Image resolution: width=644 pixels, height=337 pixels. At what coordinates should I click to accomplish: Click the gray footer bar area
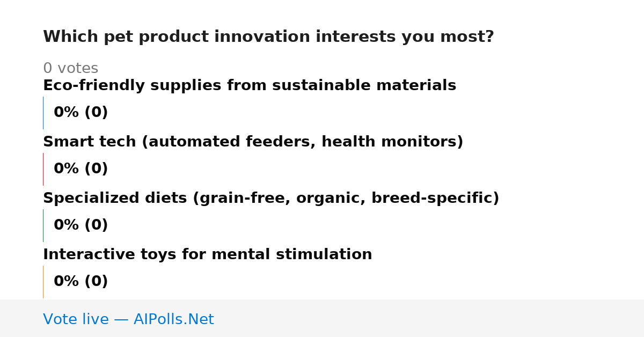tap(322, 318)
